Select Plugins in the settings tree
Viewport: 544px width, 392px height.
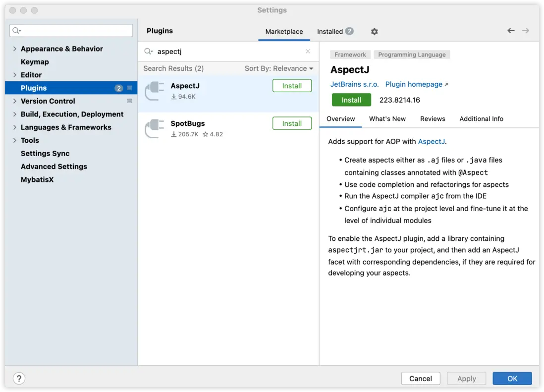pos(71,88)
